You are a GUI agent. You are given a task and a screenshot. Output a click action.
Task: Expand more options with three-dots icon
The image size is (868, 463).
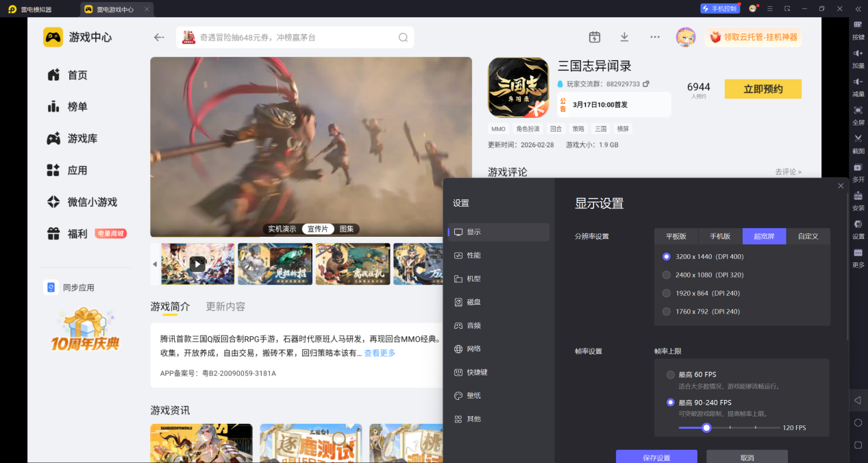tap(655, 37)
